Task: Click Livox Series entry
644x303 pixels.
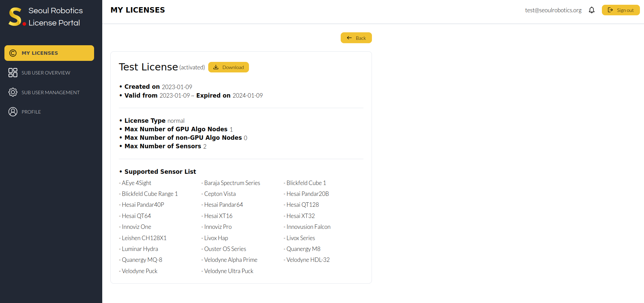Action: [x=299, y=238]
